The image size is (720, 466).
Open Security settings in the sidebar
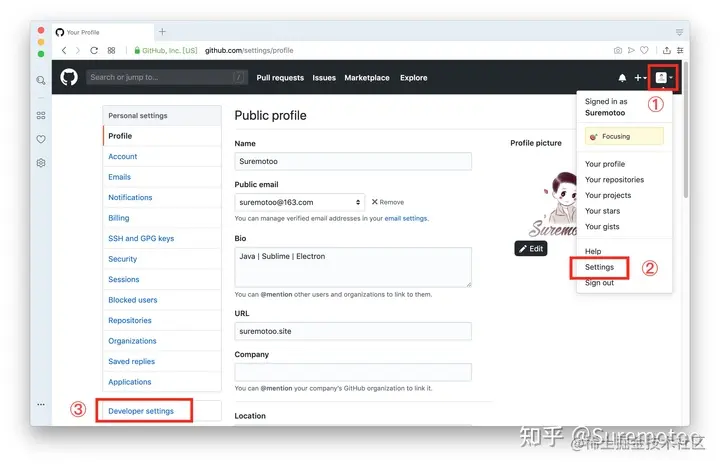[x=162, y=259]
